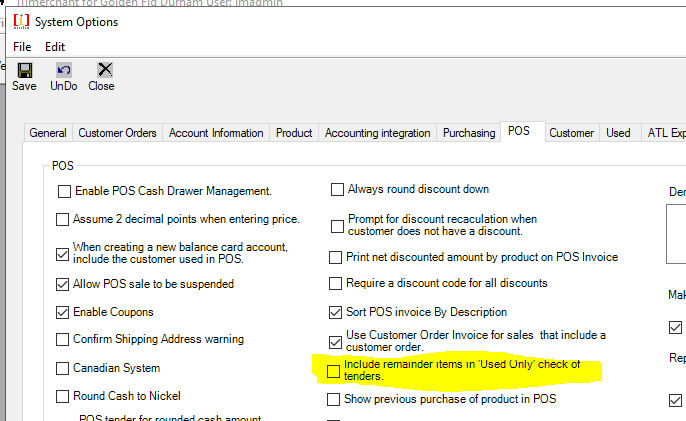Viewport: 686px width, 421px height.
Task: Open the Edit menu
Action: click(55, 47)
